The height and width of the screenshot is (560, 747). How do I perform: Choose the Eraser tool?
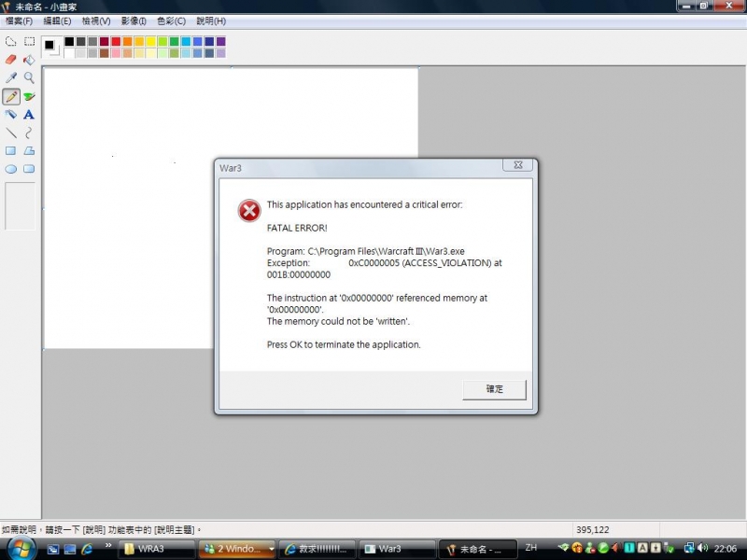pyautogui.click(x=10, y=60)
